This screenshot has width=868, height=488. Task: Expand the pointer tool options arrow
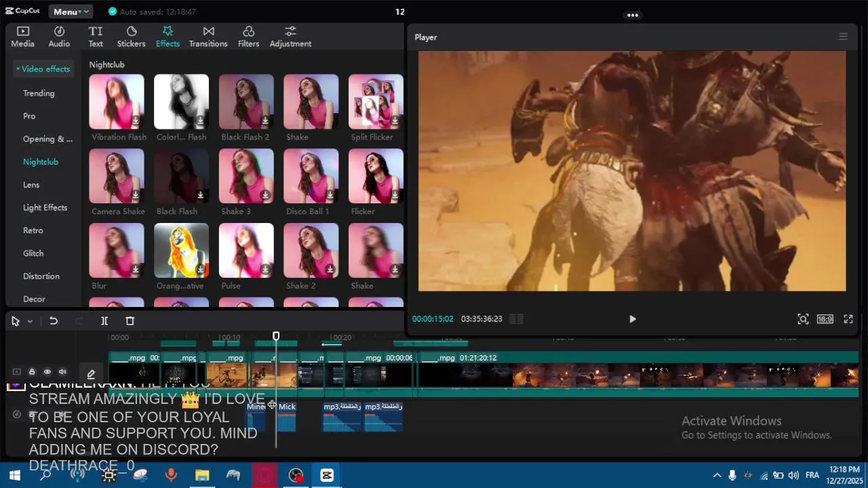point(30,322)
